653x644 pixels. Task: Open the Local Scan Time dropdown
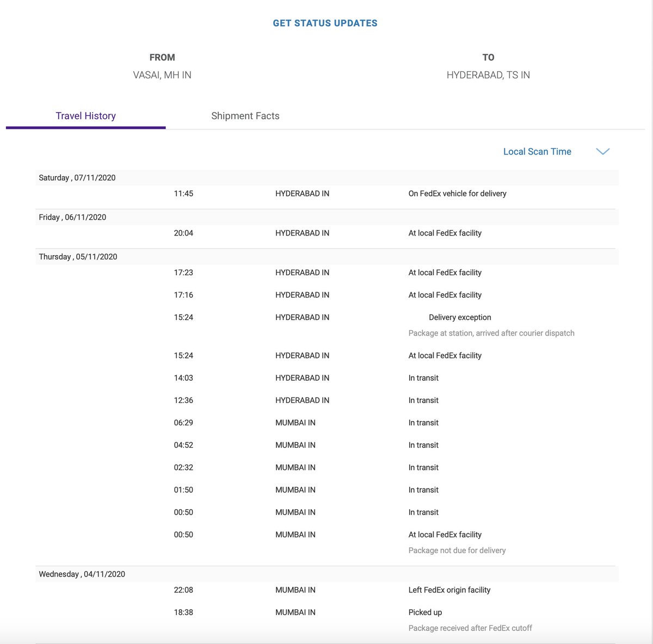537,152
